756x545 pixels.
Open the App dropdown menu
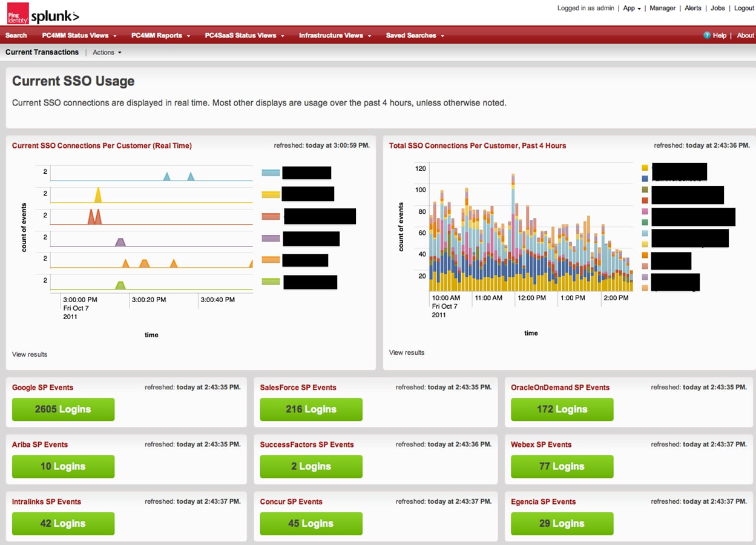click(632, 8)
